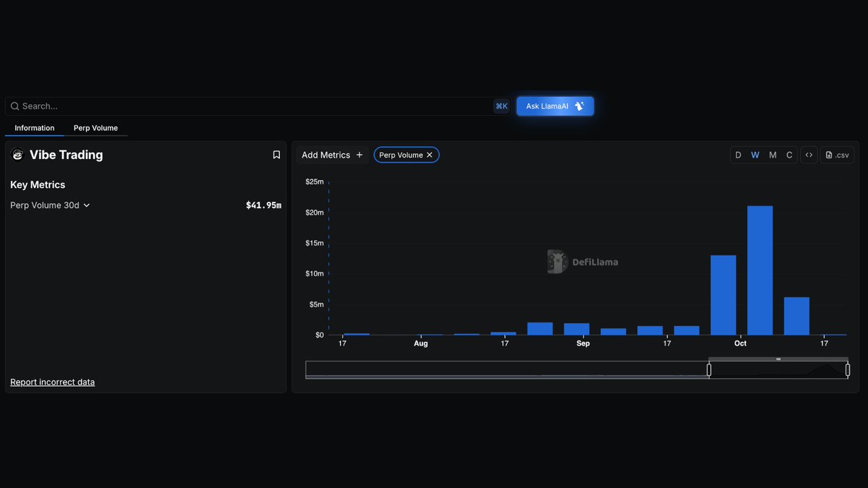Switch chart to Monthly view
Viewport: 868px width, 488px height.
772,154
